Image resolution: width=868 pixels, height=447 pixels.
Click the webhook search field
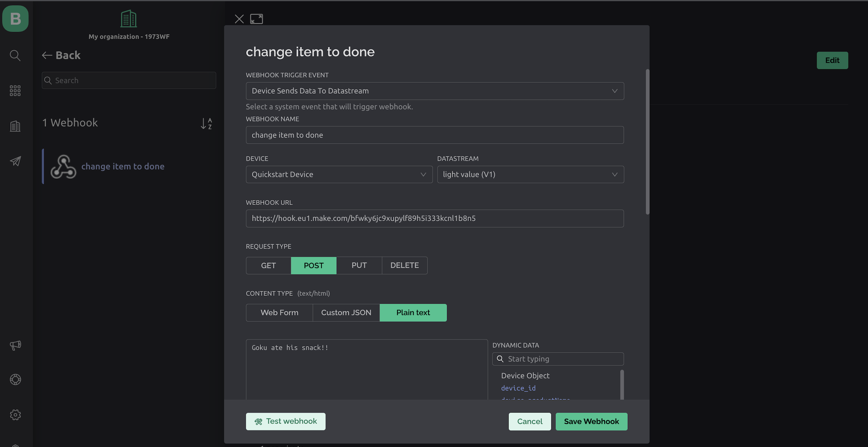129,80
